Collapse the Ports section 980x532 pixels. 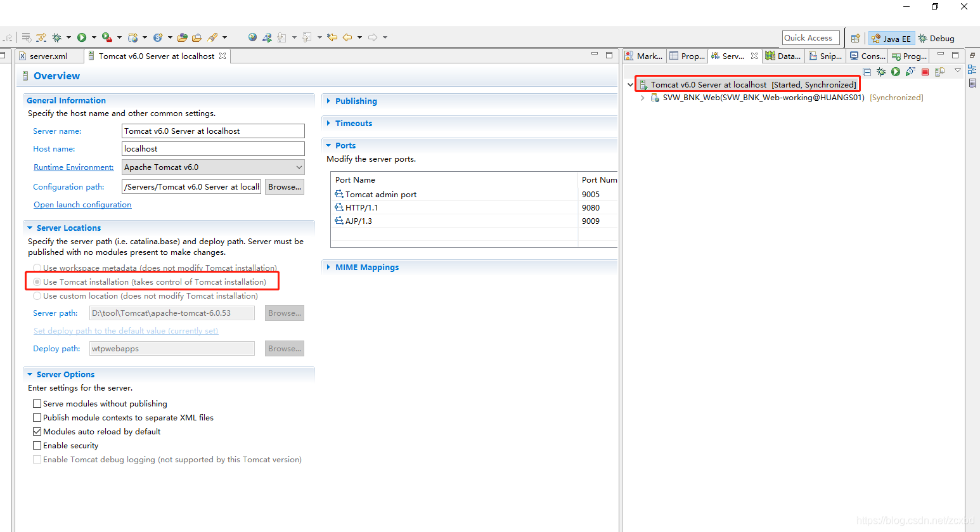click(x=328, y=145)
